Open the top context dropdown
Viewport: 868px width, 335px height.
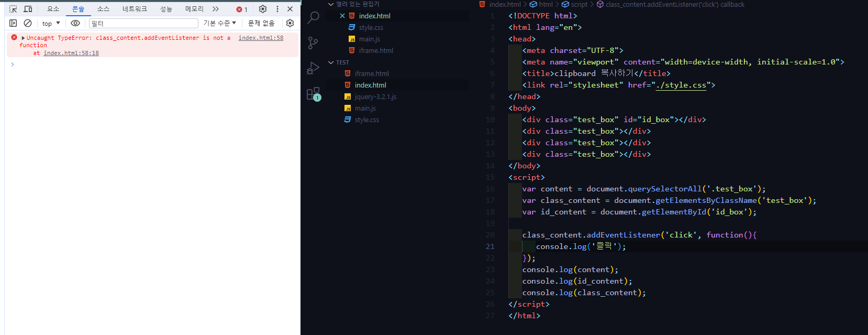pyautogui.click(x=51, y=23)
